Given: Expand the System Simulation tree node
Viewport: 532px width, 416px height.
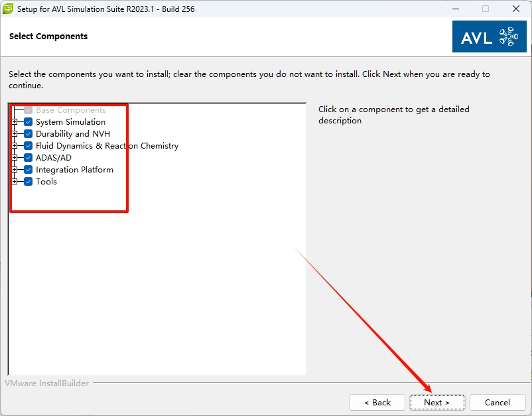Looking at the screenshot, I should click(x=15, y=122).
